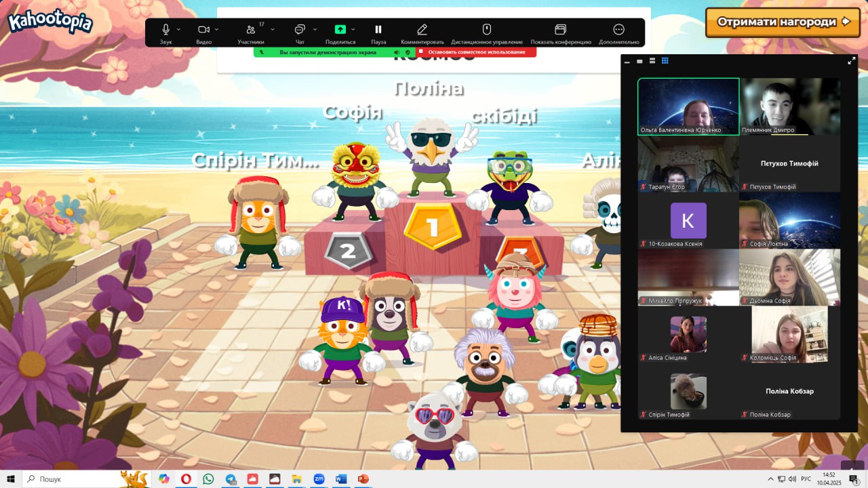Click the Отримати нагороди button

783,22
